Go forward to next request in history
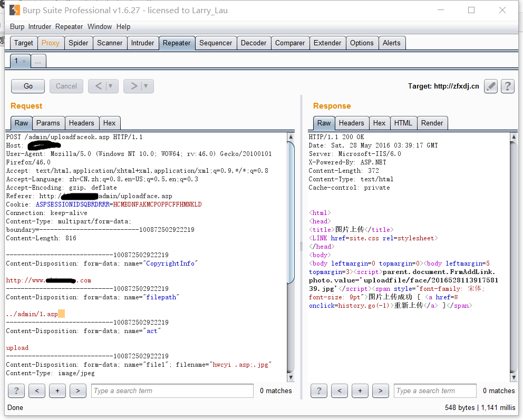This screenshot has width=523, height=420. [x=134, y=86]
